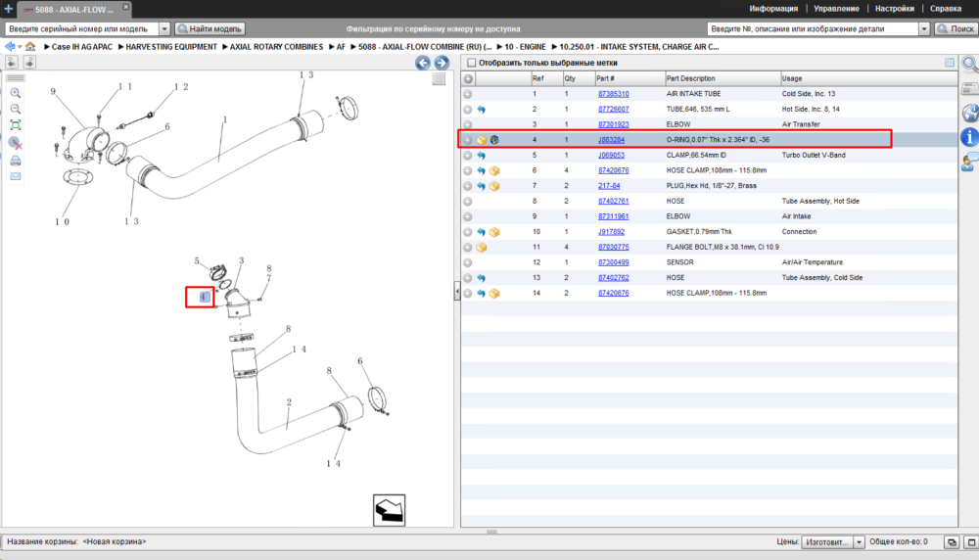
Task: Toggle add button for SENSOR row 12
Action: pos(468,262)
